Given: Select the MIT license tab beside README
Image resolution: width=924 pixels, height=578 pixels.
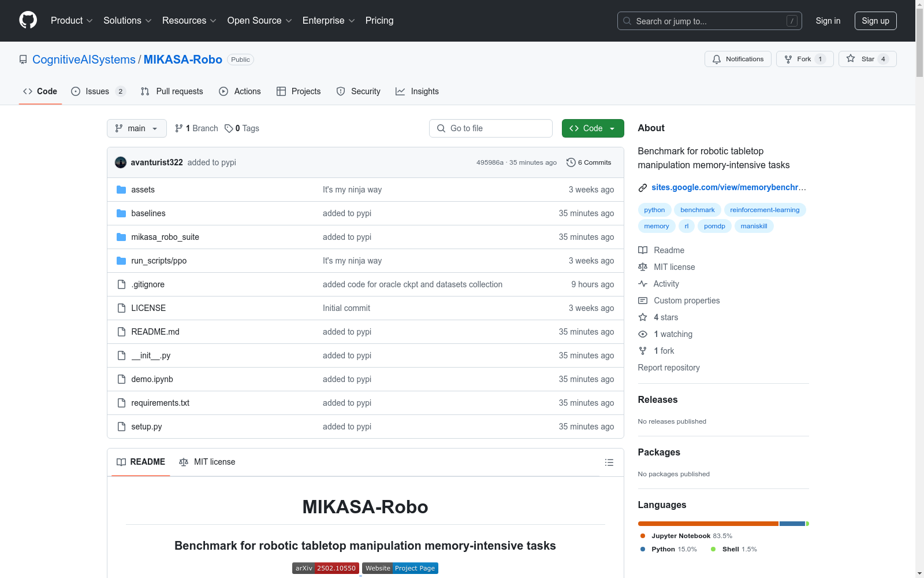Looking at the screenshot, I should click(207, 462).
